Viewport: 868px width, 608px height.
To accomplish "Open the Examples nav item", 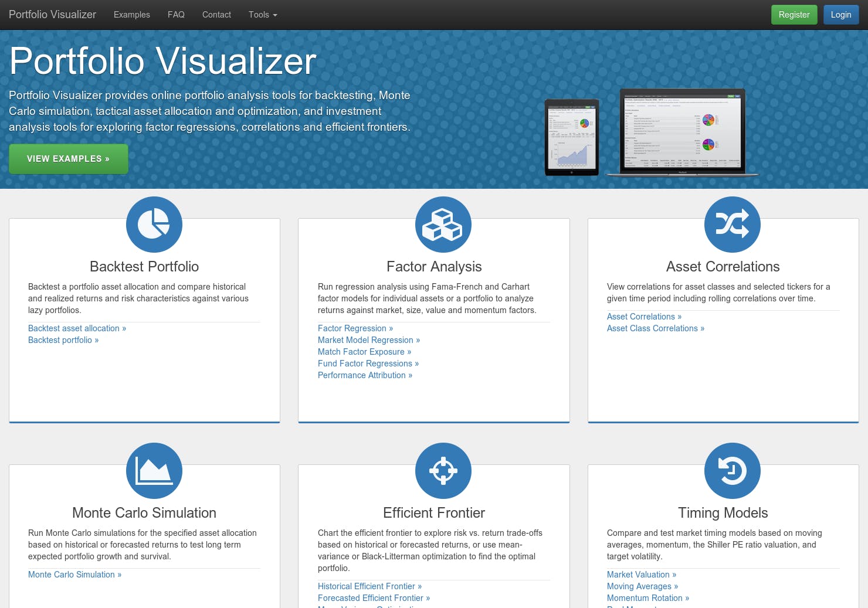I will [132, 15].
